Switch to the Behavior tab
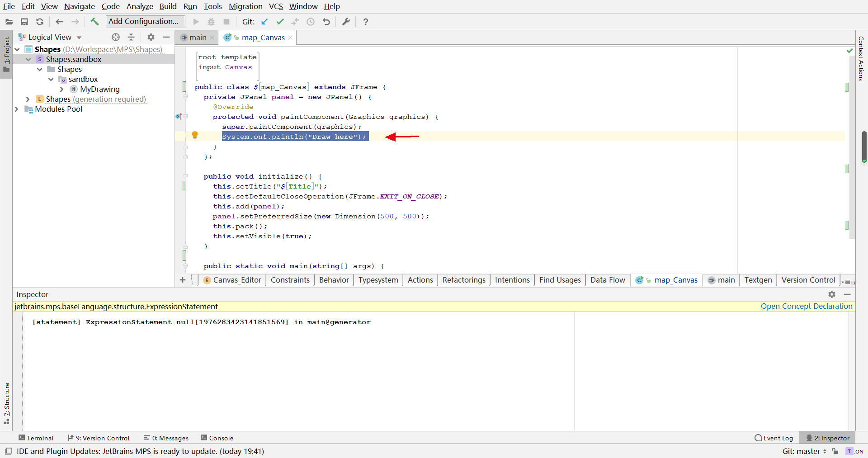Screen dimensions: 868x458 pos(334,280)
